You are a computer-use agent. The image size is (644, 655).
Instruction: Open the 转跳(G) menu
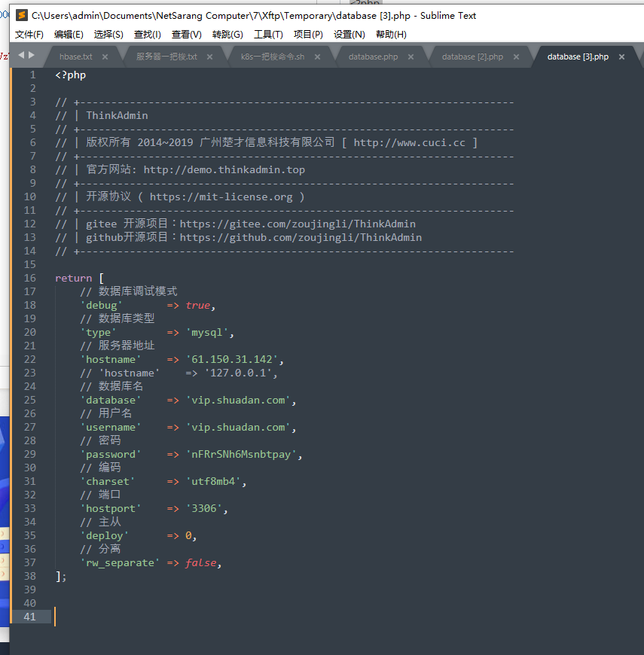[227, 35]
